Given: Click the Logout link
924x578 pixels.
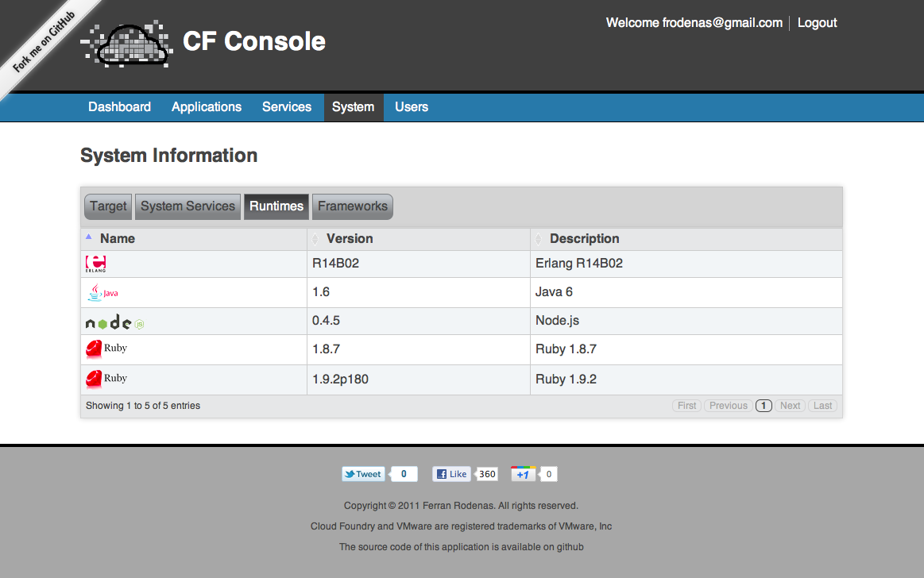Looking at the screenshot, I should click(817, 23).
